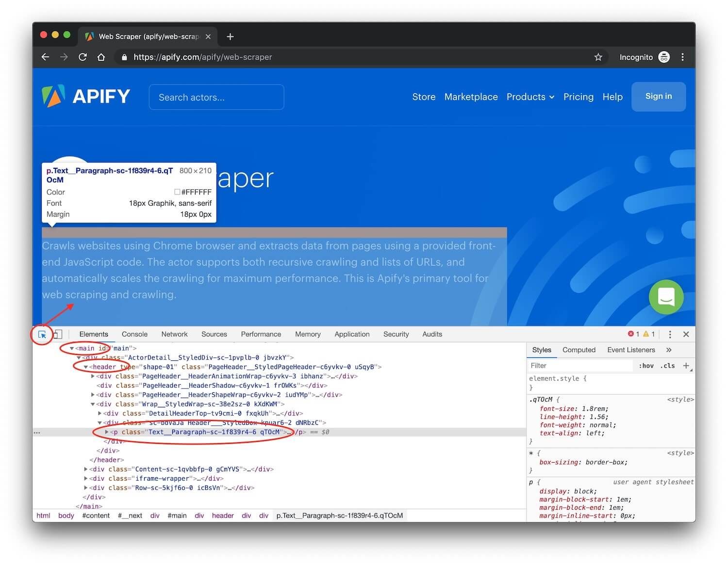Open the Store link

click(424, 97)
